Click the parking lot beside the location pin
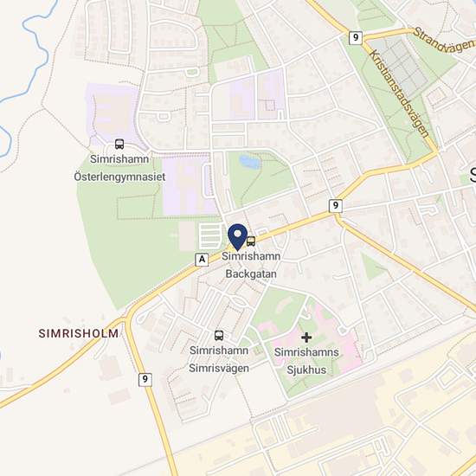The image size is (476, 476). pyautogui.click(x=210, y=236)
